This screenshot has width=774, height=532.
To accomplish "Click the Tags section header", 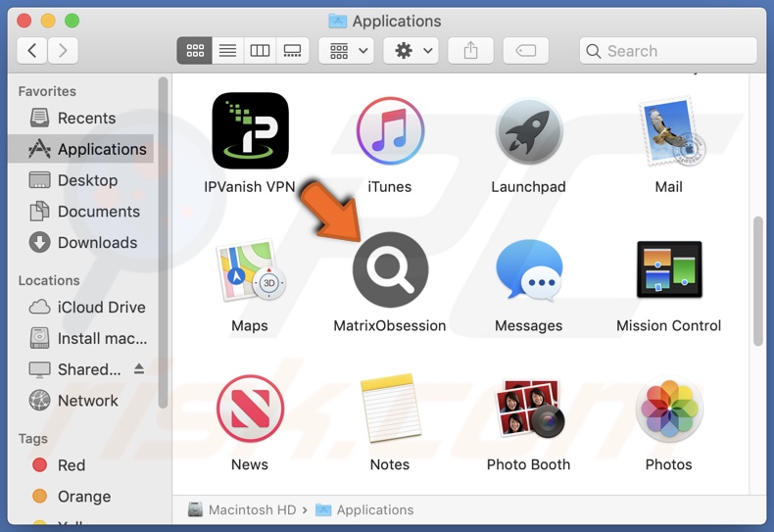I will click(33, 439).
